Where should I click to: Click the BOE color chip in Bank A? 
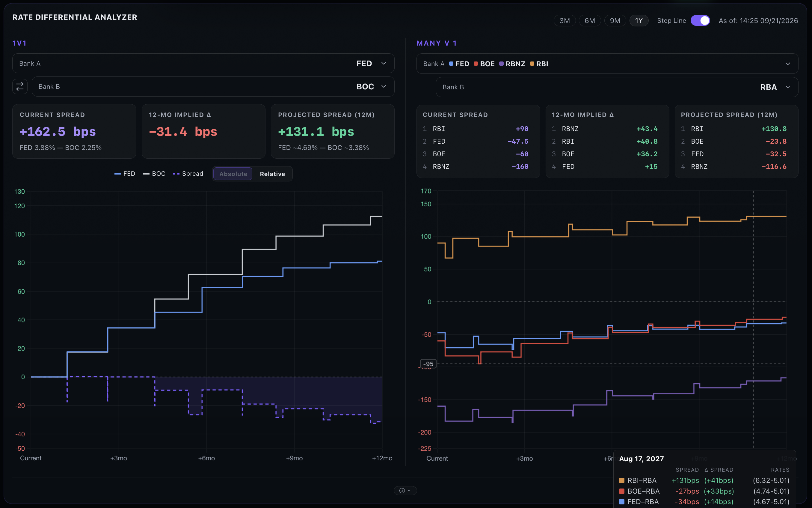pyautogui.click(x=476, y=64)
